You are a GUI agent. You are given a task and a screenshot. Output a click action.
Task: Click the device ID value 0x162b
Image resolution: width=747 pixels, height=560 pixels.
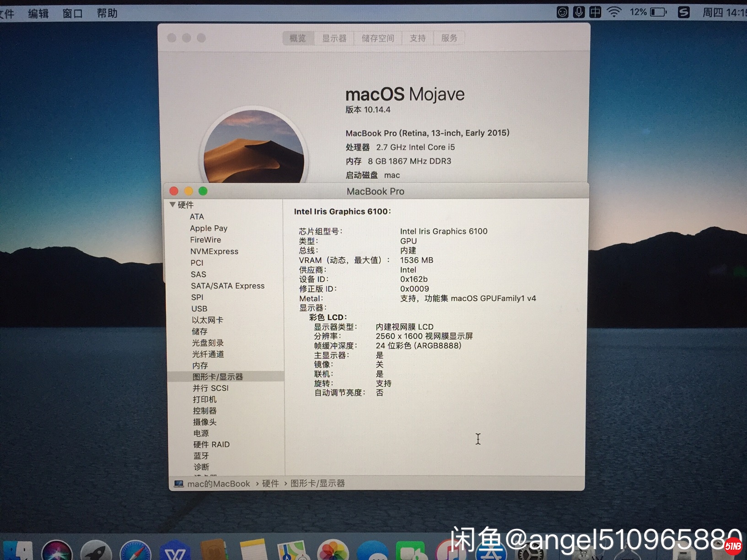pos(414,279)
